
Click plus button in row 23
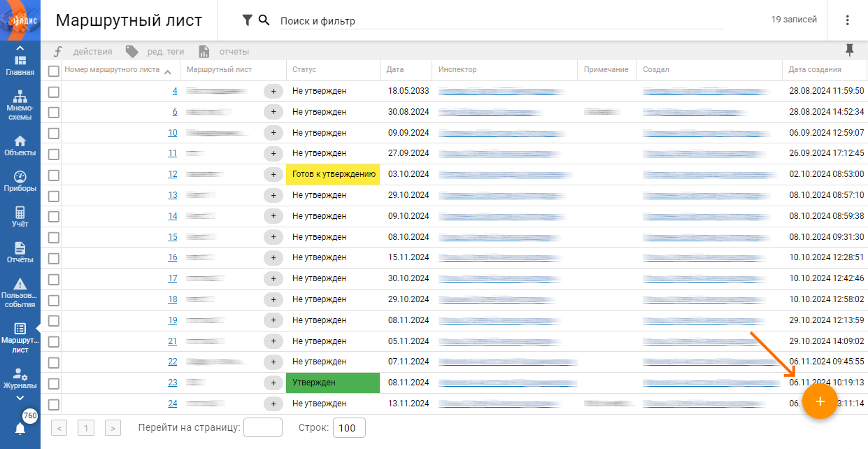[273, 383]
